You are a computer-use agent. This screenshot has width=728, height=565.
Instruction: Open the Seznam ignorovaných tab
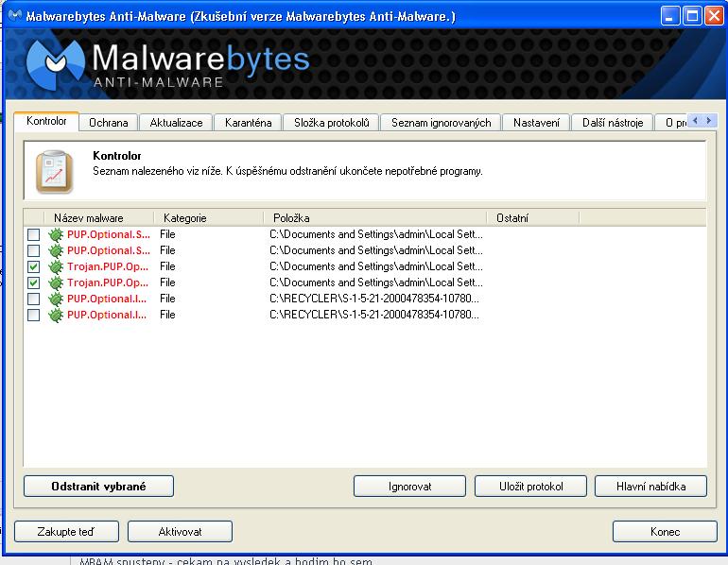click(x=442, y=123)
